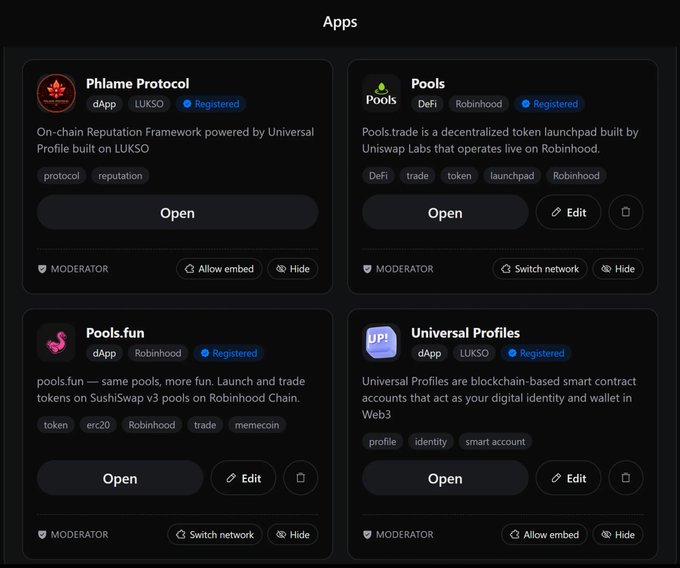Switch network for Pools.fun
The image size is (680, 568).
[215, 535]
